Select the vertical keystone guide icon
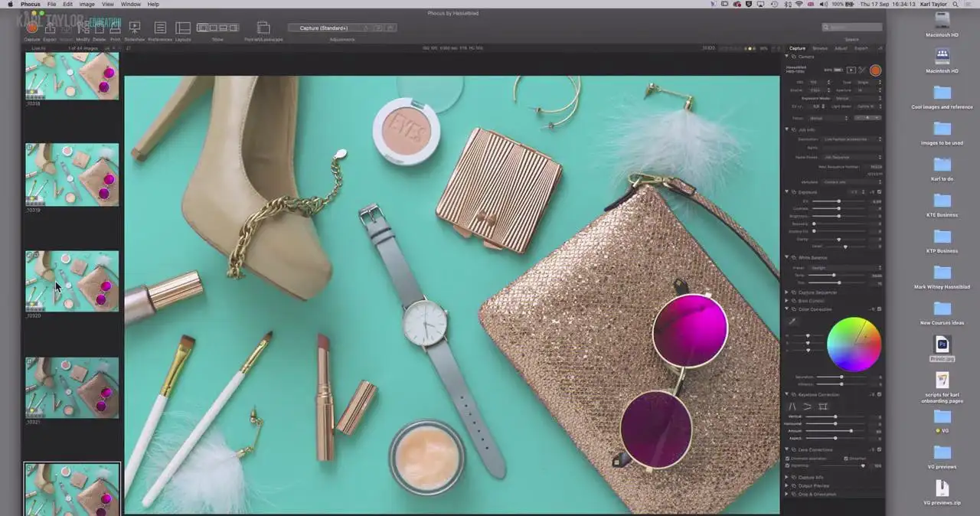 792,407
